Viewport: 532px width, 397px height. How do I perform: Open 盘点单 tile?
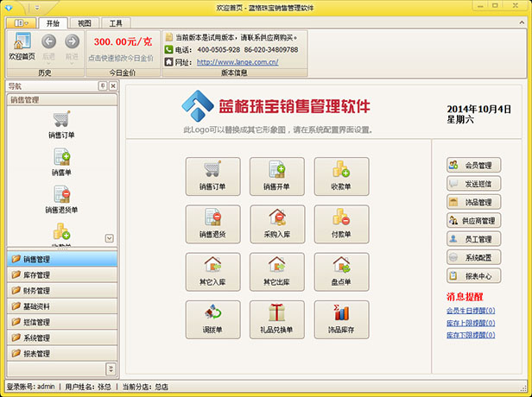point(341,272)
